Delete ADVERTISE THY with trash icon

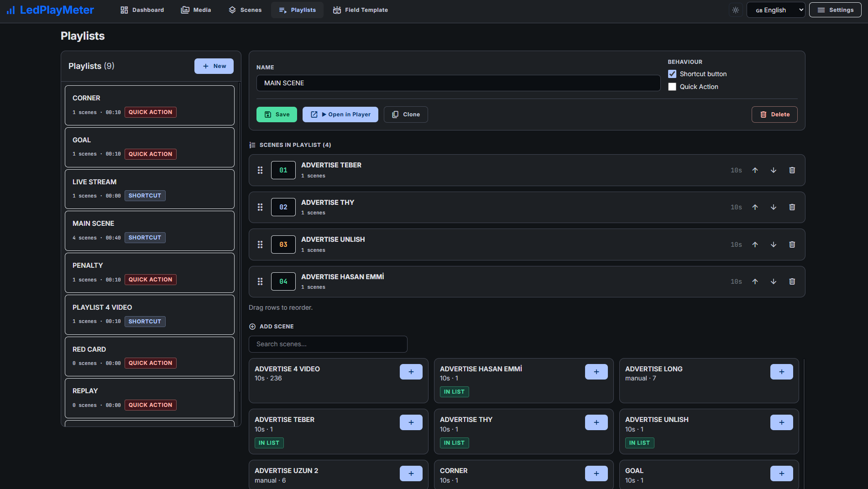click(x=792, y=207)
